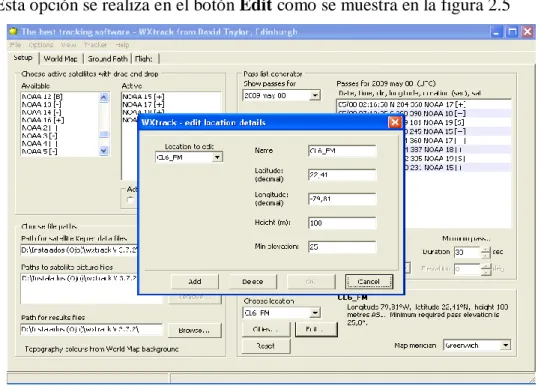Viewport: 541px width, 389px height.
Task: Select NOAA 15 [+] in Active list
Action: point(143,96)
